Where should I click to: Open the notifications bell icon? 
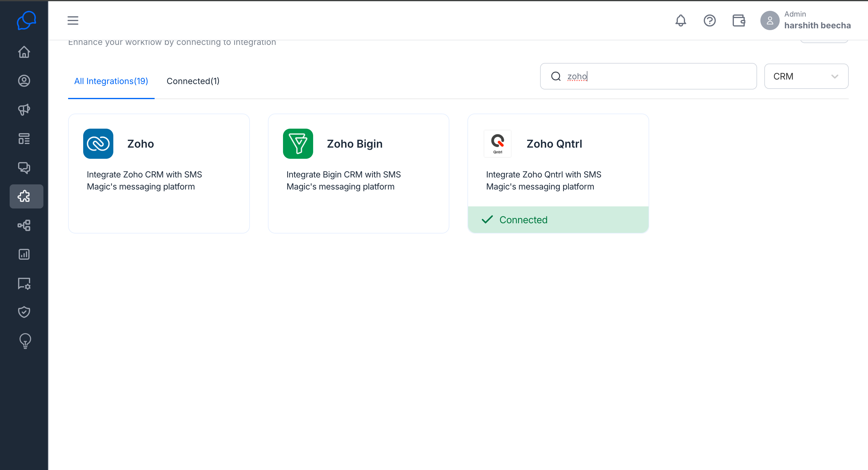click(681, 20)
